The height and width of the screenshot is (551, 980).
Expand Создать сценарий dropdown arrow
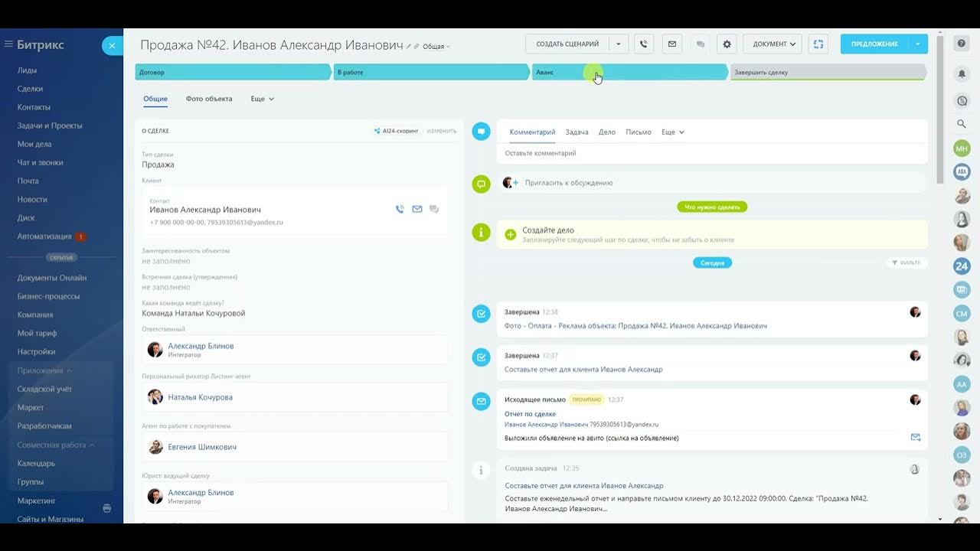[619, 44]
